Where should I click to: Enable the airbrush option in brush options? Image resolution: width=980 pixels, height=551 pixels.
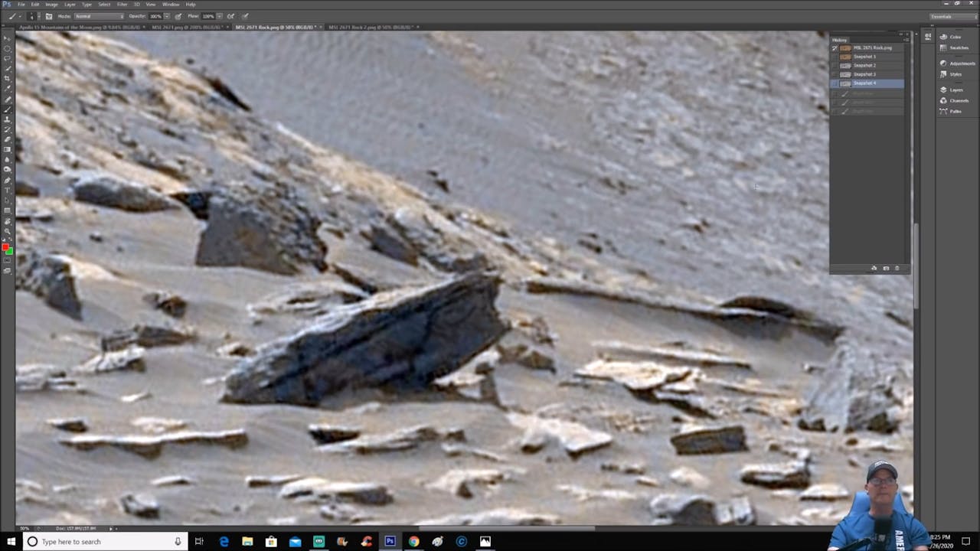(x=230, y=16)
